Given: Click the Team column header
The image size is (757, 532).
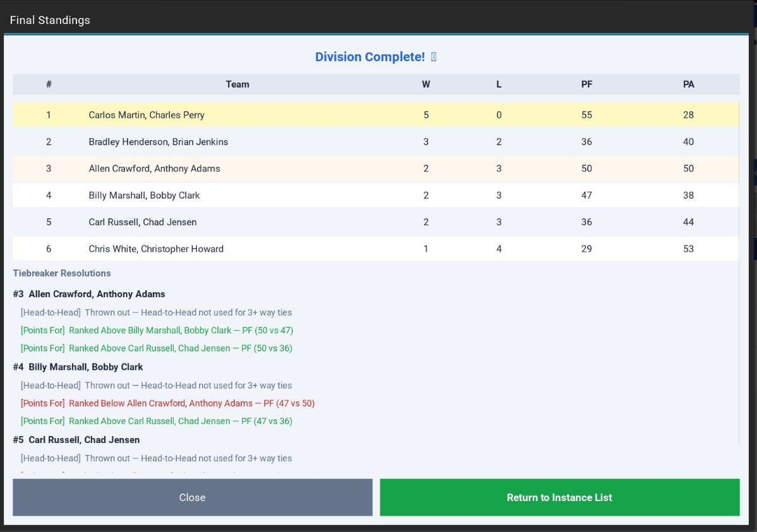Looking at the screenshot, I should pyautogui.click(x=237, y=85).
